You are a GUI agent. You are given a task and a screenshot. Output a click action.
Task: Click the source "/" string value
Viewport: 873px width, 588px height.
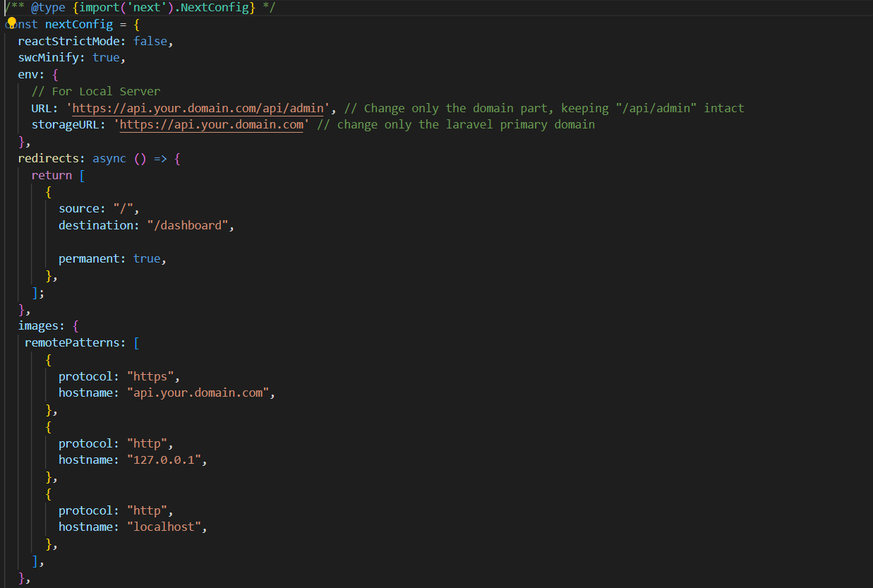pos(128,209)
